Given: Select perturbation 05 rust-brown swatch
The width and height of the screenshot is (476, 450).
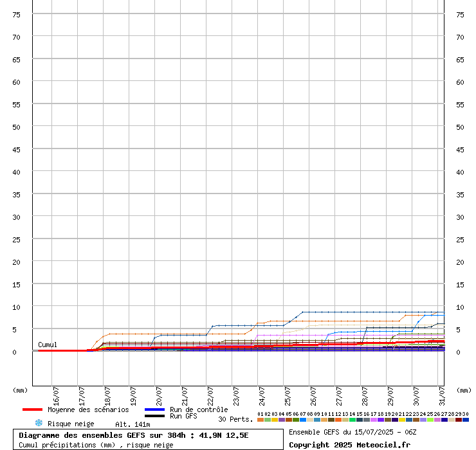Looking at the screenshot, I should pos(289,420).
